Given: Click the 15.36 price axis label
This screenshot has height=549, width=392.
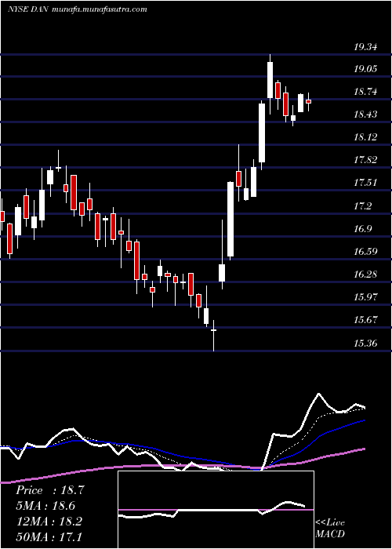Looking at the screenshot, I should point(365,344).
